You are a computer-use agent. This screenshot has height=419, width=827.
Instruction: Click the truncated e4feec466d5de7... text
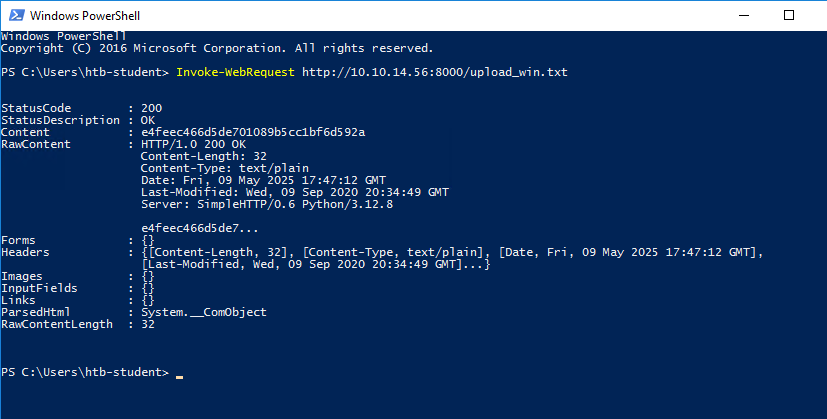200,228
